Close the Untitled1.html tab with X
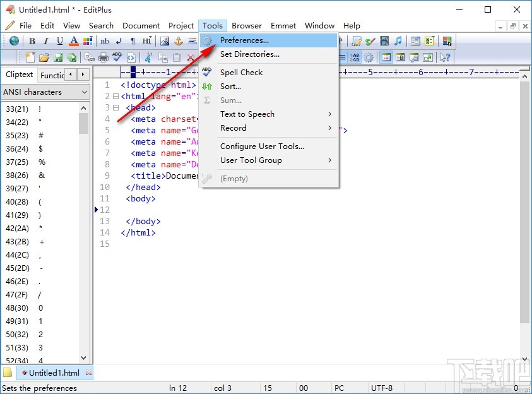 88,373
